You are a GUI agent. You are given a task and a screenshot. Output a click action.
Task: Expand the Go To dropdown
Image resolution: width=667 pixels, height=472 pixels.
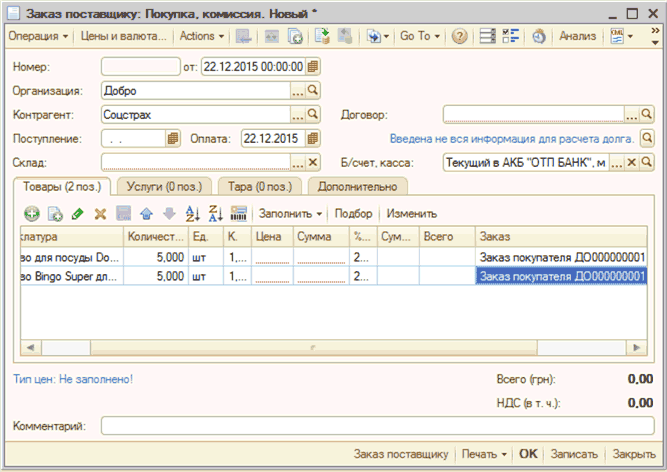coord(419,36)
